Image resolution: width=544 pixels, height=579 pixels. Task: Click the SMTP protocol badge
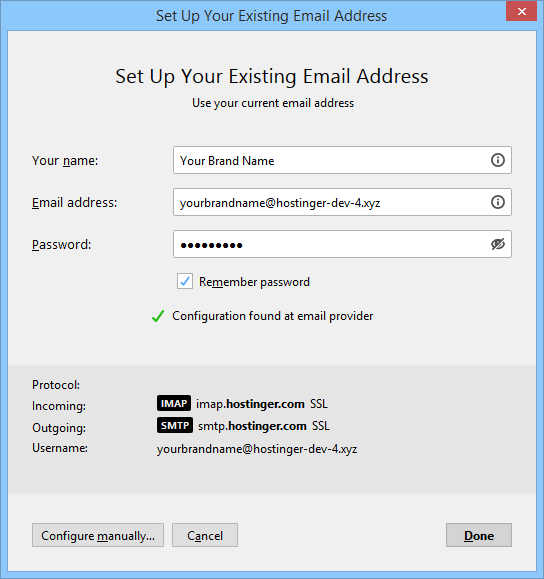coord(175,425)
